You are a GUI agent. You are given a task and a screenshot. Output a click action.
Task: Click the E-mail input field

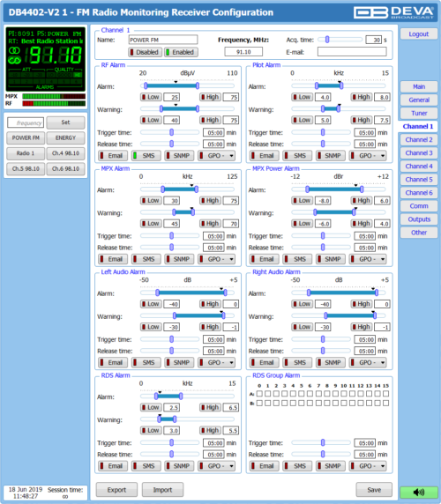click(352, 52)
